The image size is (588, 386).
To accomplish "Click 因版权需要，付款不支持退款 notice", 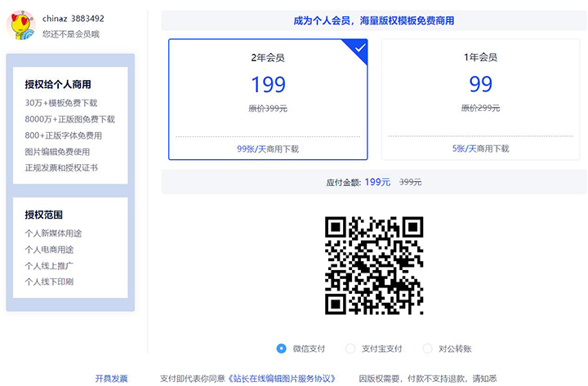I will (428, 379).
